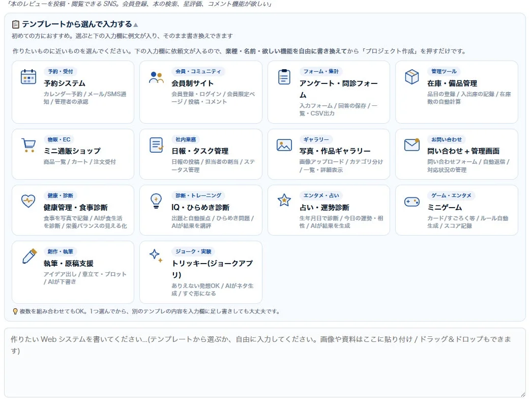Click the お問い合わせ category tag
The image size is (532, 403).
pos(447,139)
